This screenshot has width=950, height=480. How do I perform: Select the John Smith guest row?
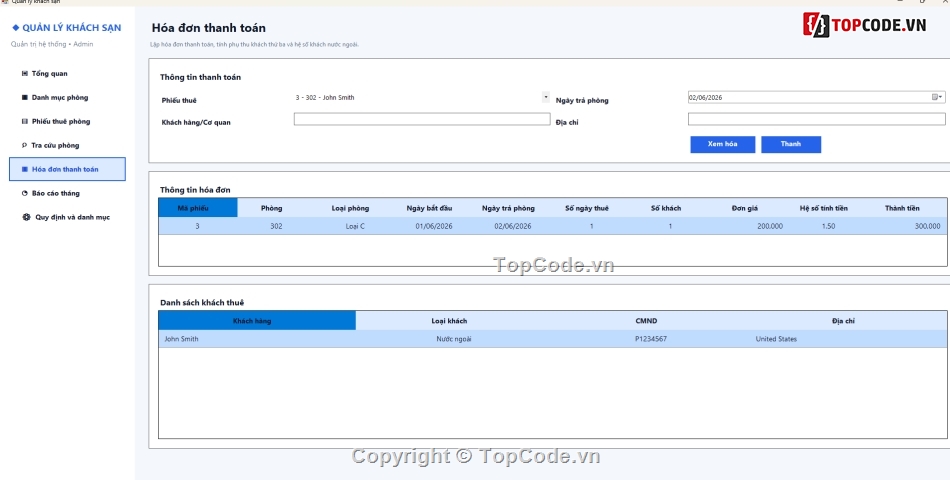pos(553,339)
